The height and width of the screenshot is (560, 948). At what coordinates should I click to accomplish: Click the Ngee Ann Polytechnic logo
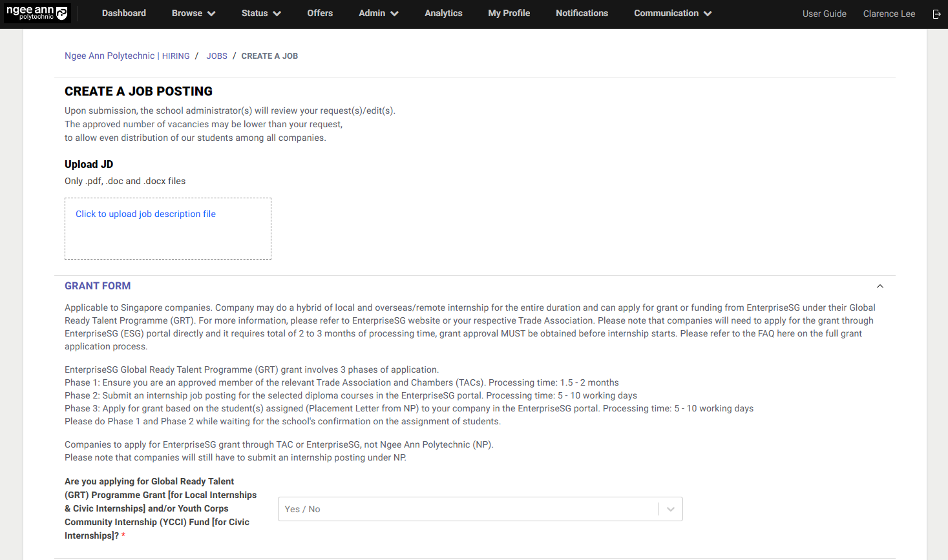(x=37, y=13)
